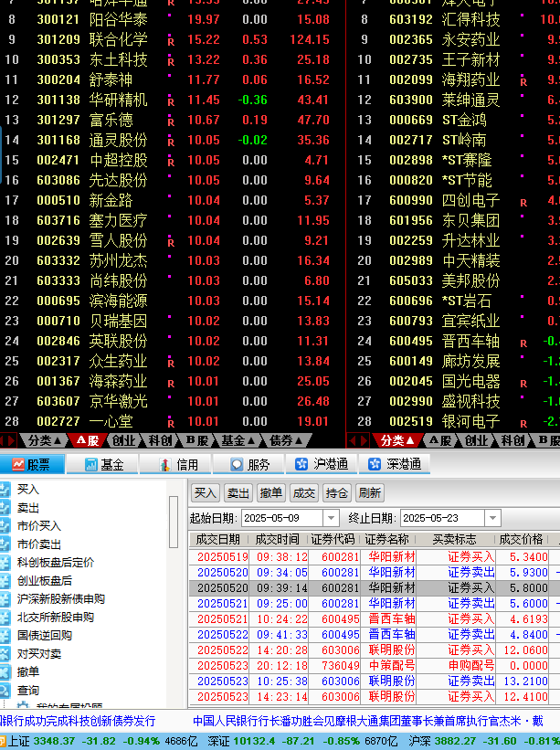Click the 沪港通 tab's star icon
This screenshot has width=560, height=750.
(x=301, y=464)
